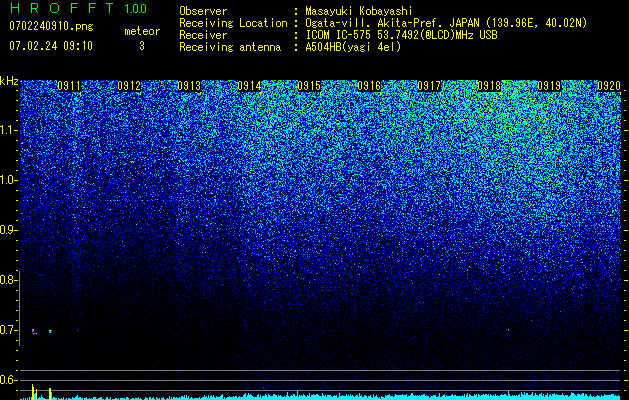Click the meteor count value 3
This screenshot has height=400, width=629.
coord(142,46)
